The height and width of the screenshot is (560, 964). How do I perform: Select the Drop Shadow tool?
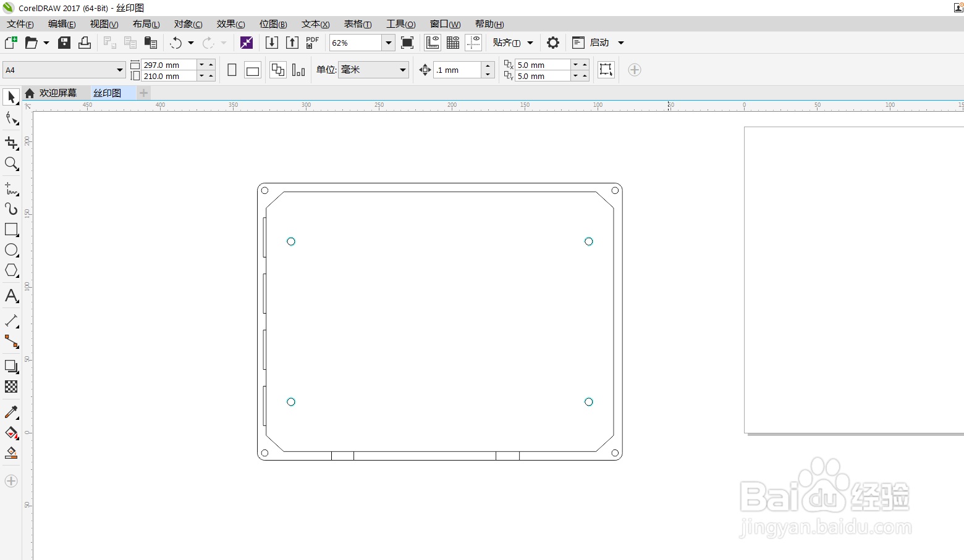coord(11,366)
